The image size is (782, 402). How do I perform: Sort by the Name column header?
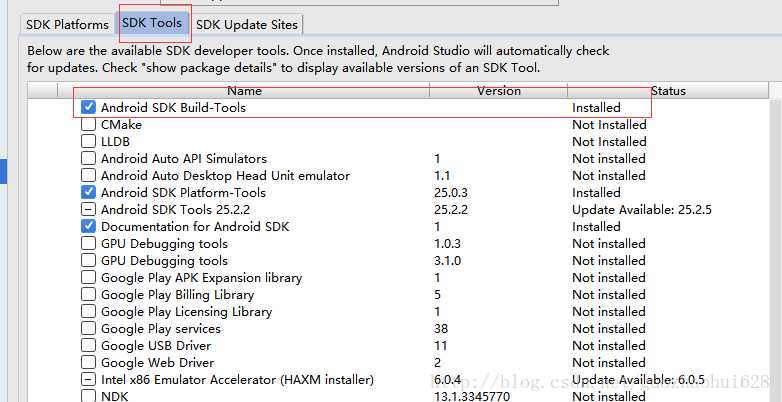click(x=244, y=91)
